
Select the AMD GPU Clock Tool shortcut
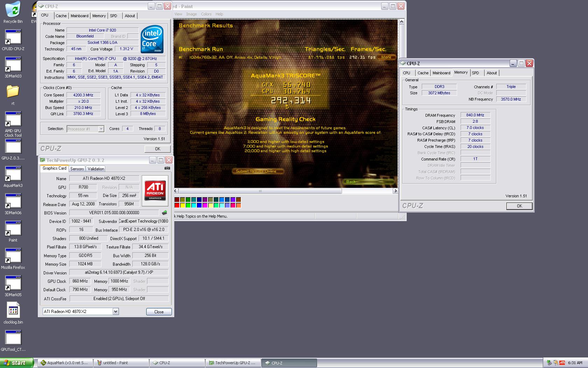(13, 124)
